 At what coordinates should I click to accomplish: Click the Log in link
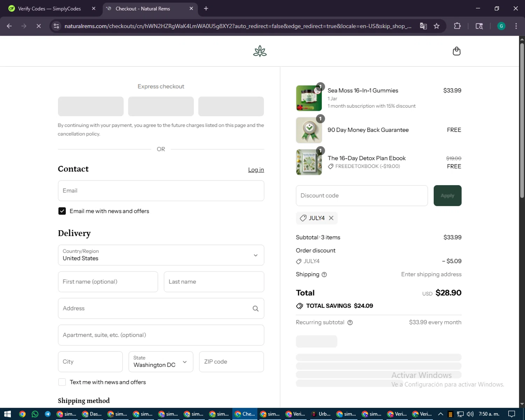tap(256, 170)
